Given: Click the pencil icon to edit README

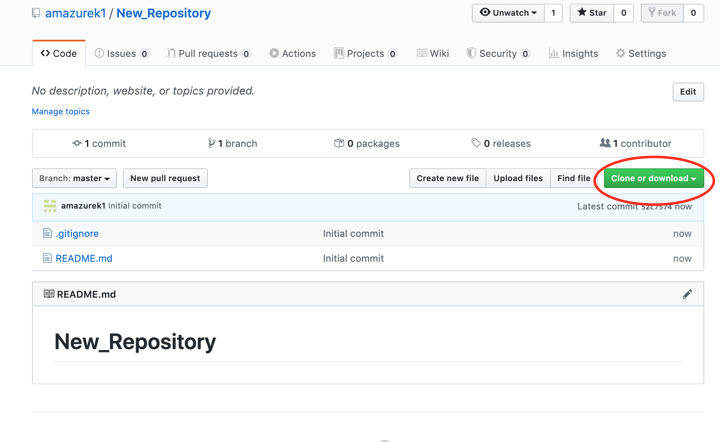Looking at the screenshot, I should tap(687, 294).
